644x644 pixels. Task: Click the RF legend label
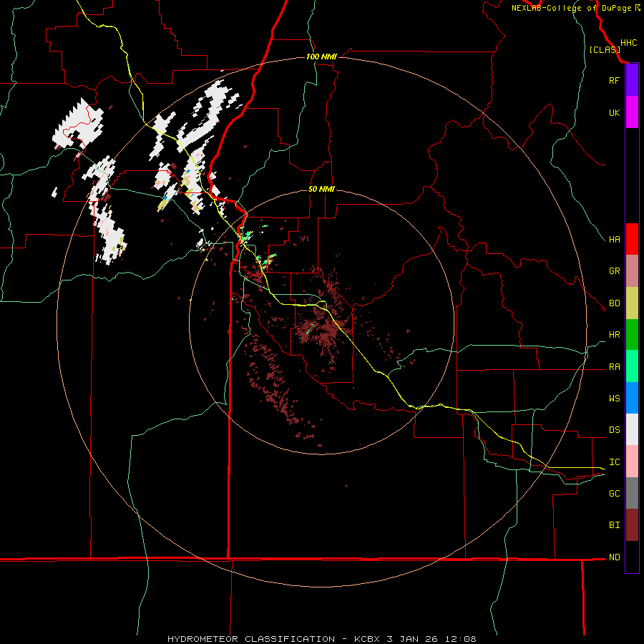(x=614, y=80)
